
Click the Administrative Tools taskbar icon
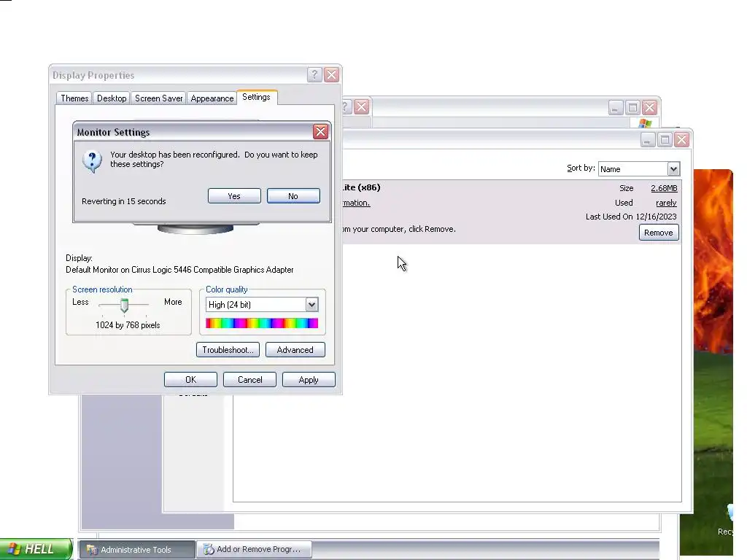coord(92,550)
